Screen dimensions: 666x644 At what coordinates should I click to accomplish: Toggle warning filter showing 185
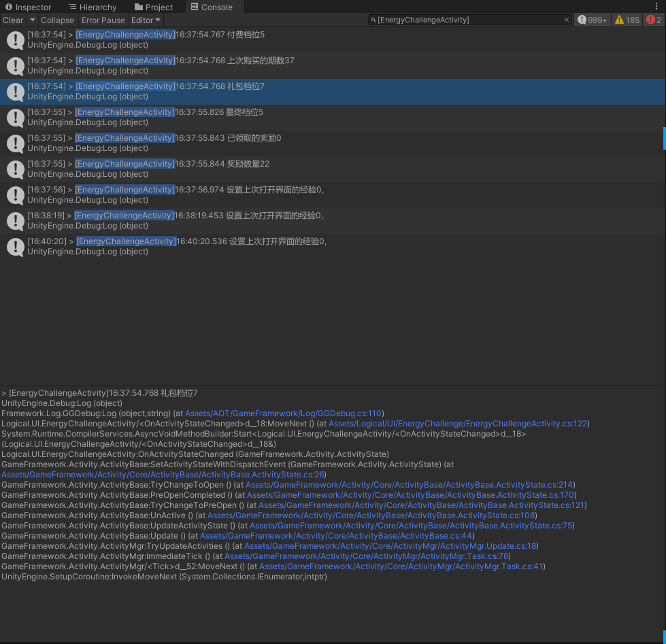(627, 20)
